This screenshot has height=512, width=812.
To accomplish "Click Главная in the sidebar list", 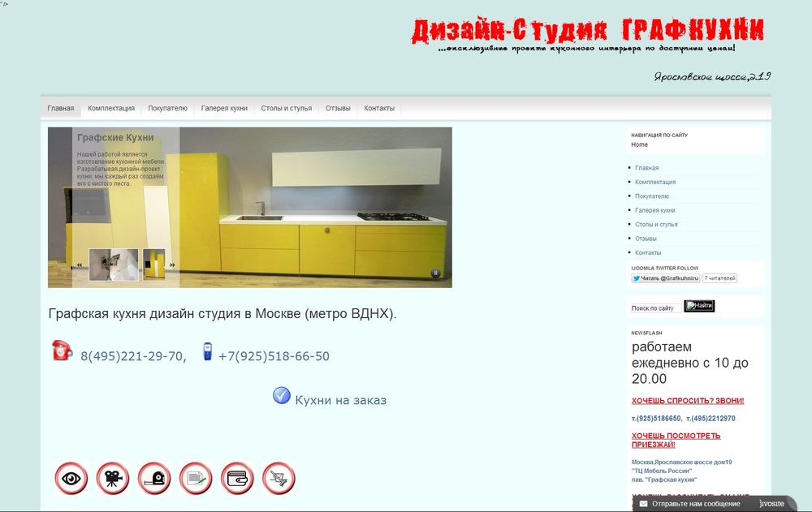I will [x=647, y=168].
